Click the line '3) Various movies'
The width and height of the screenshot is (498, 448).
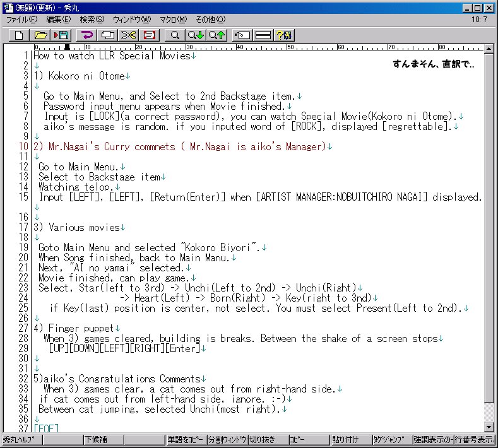click(76, 227)
